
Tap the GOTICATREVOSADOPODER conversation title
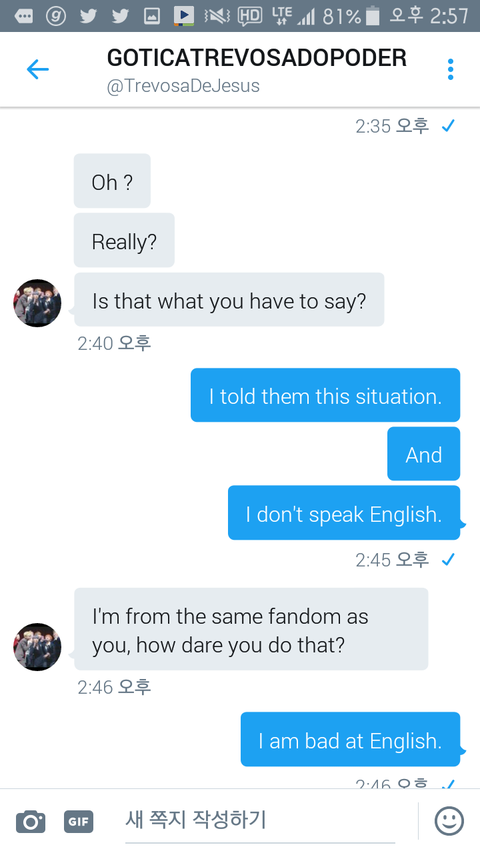[257, 58]
